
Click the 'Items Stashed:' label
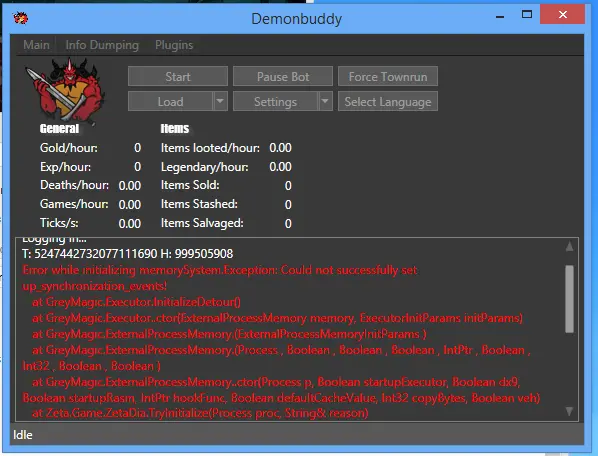pyautogui.click(x=199, y=204)
